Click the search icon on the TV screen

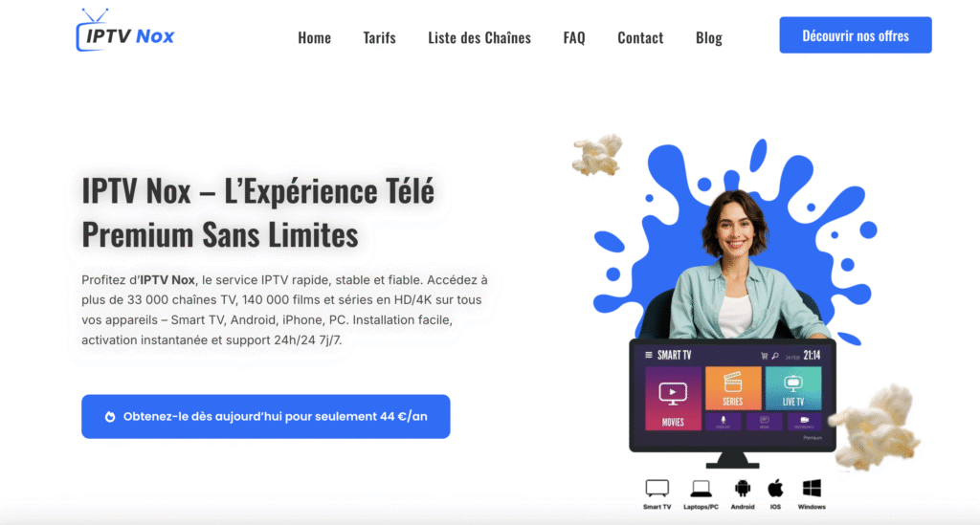point(775,356)
